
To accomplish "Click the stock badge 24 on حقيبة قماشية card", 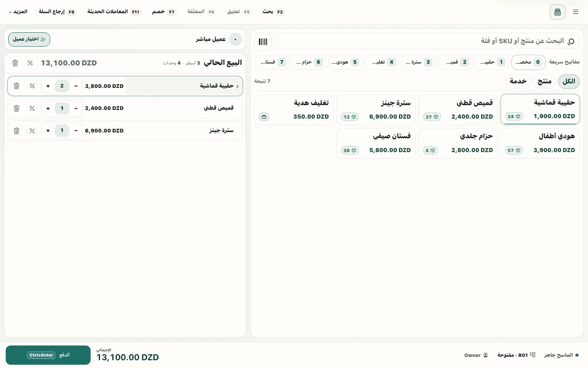I will [514, 117].
